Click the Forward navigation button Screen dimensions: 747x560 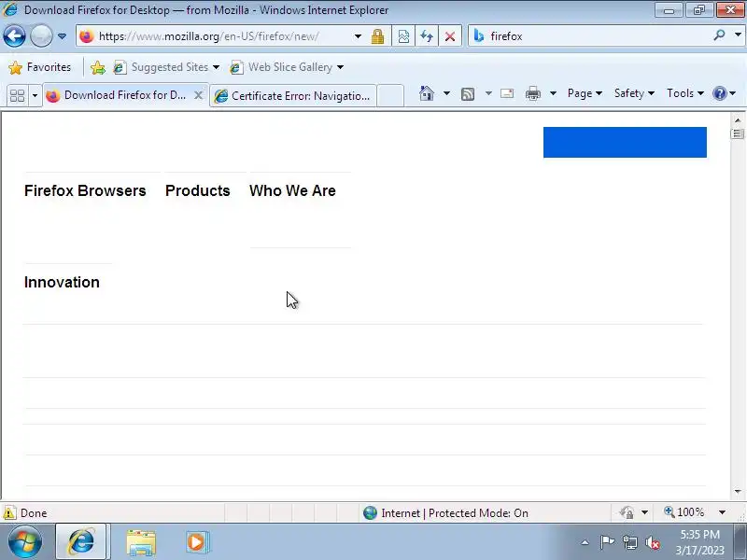[x=41, y=36]
